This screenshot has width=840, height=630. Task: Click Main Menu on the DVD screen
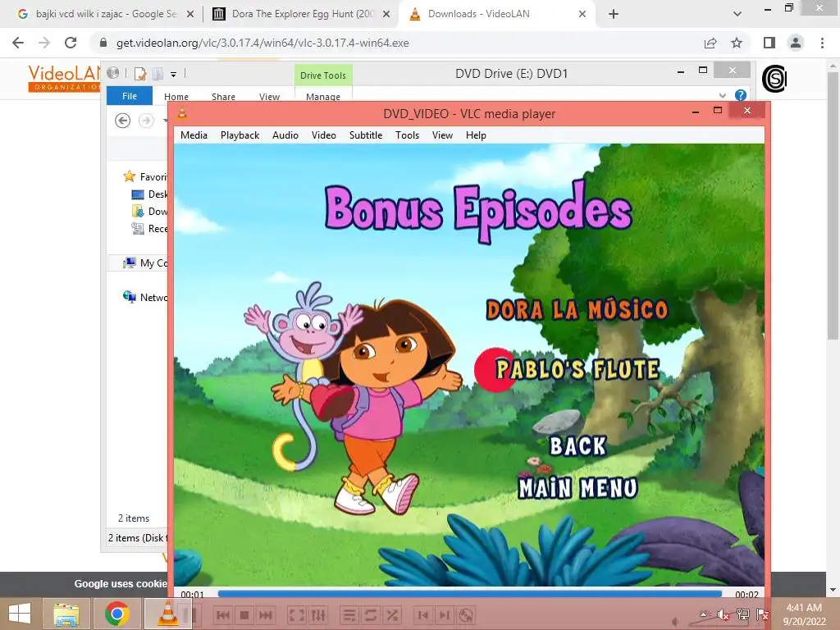[578, 488]
